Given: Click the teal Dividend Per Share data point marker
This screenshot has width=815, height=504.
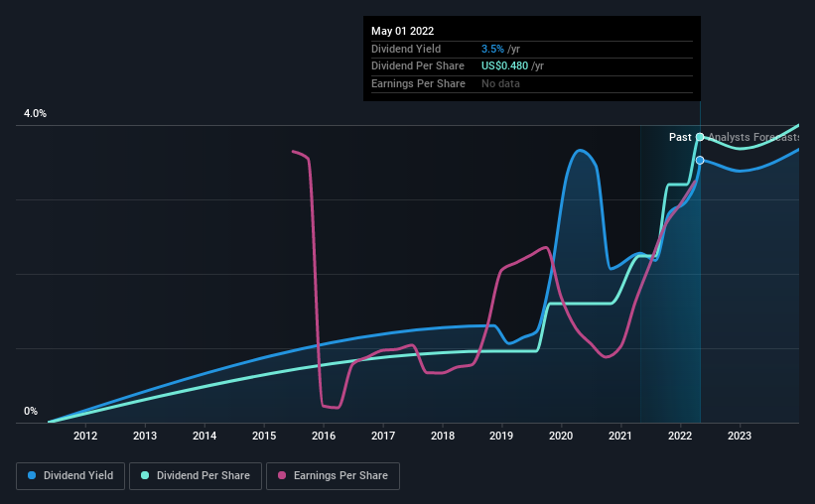Looking at the screenshot, I should click(700, 137).
